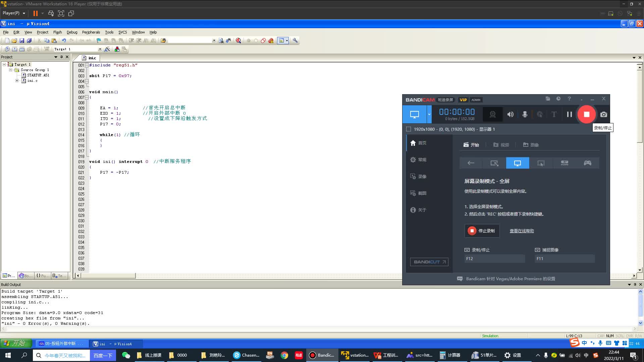This screenshot has height=362, width=644.
Task: Create a new file in µVision toolbar
Action: click(x=7, y=41)
